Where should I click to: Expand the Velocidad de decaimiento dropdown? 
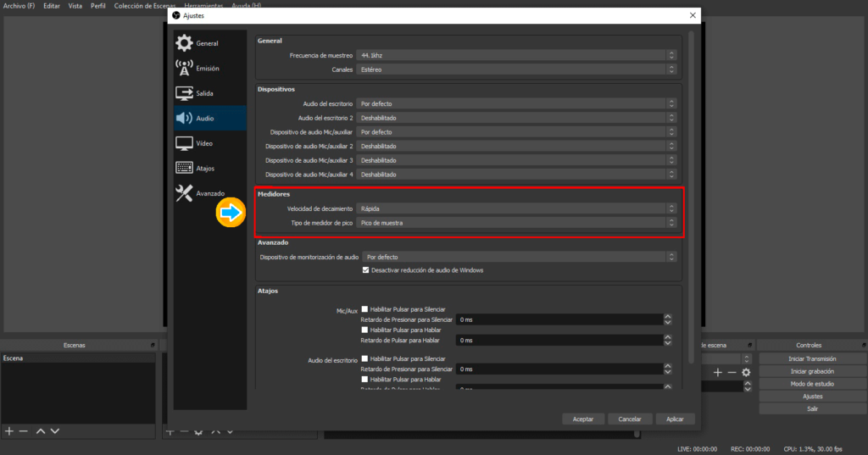516,208
